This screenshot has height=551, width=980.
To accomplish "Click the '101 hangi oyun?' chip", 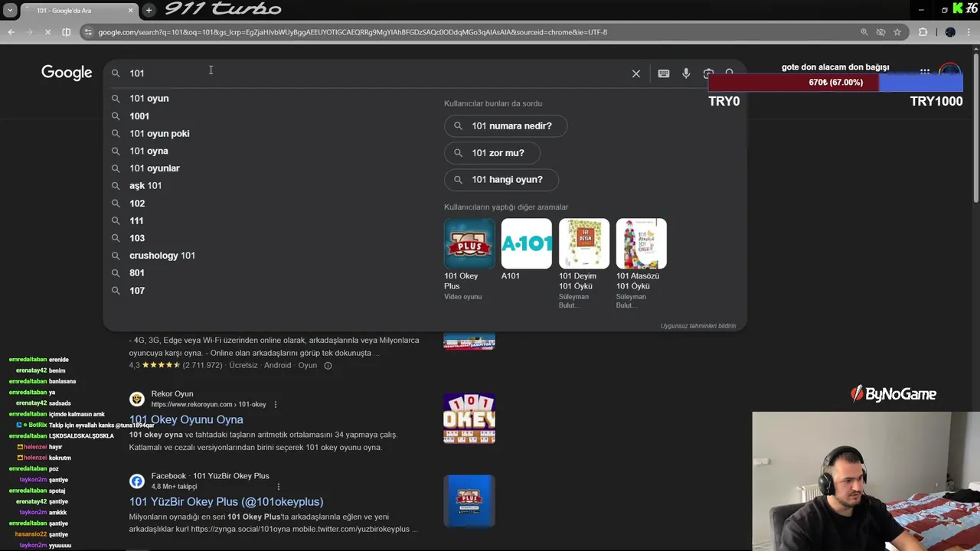I will coord(501,180).
